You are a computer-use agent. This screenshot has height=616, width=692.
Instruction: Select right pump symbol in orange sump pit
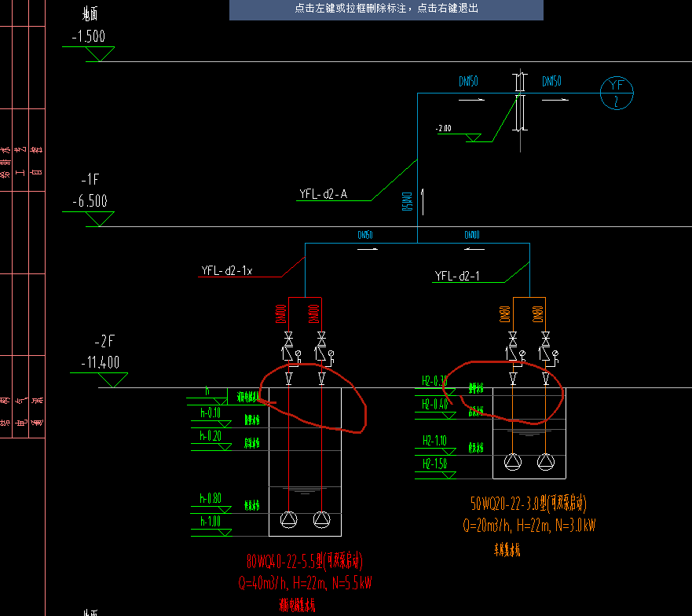[x=546, y=462]
